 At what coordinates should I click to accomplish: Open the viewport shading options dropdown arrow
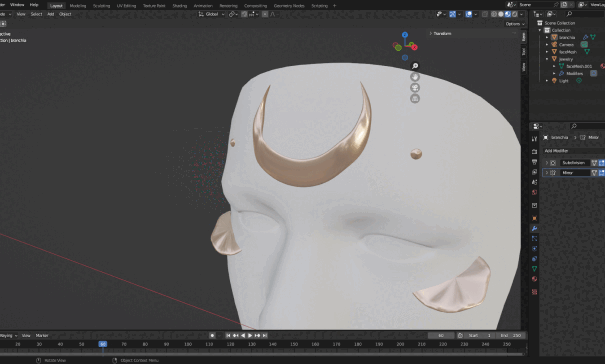[x=522, y=14]
